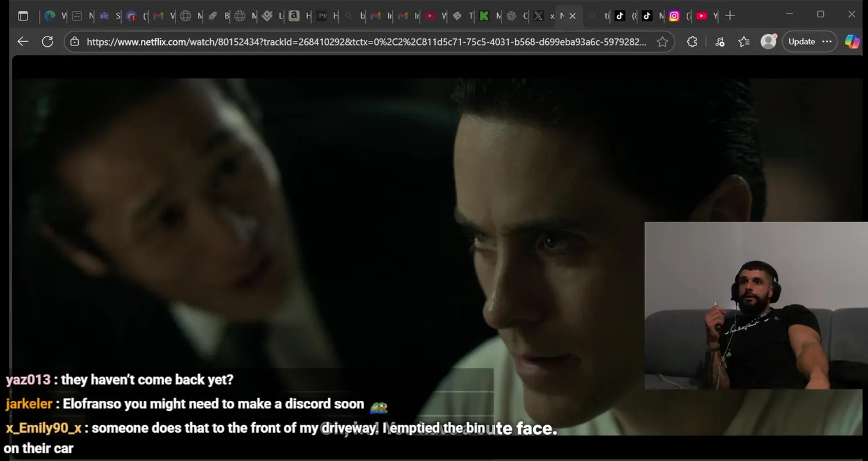
Task: Click the frog emote in jarkeler's message
Action: [379, 406]
